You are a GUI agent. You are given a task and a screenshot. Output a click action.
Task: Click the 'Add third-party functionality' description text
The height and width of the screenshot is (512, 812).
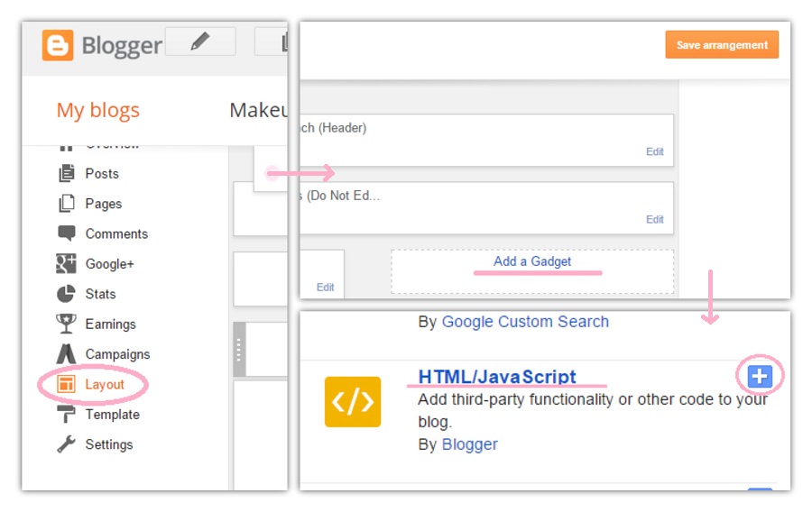point(593,411)
